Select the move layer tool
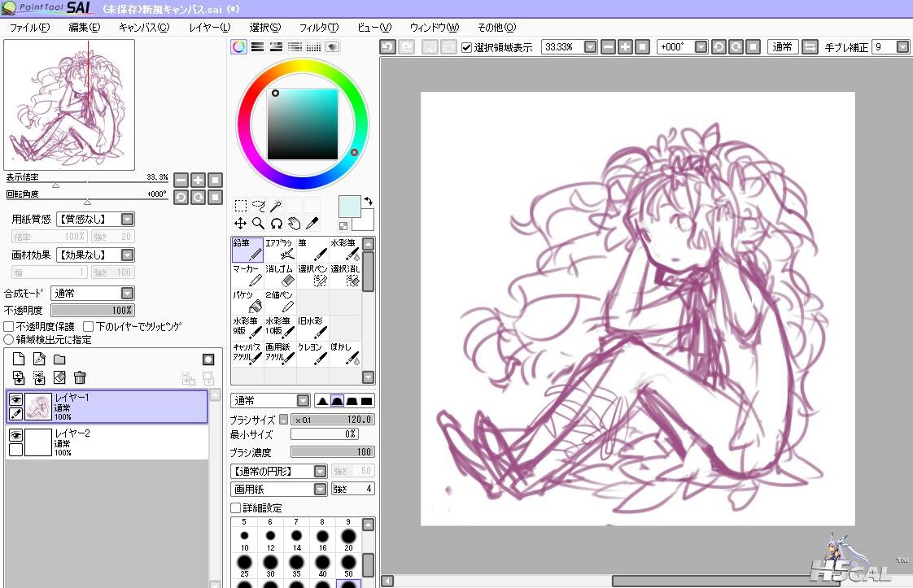This screenshot has height=588, width=913. pos(240,223)
